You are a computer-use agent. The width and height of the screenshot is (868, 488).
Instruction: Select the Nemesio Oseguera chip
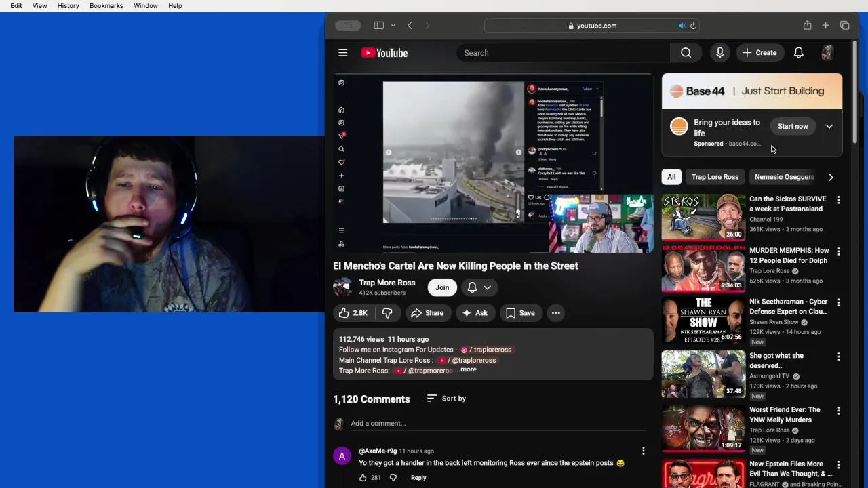click(783, 177)
